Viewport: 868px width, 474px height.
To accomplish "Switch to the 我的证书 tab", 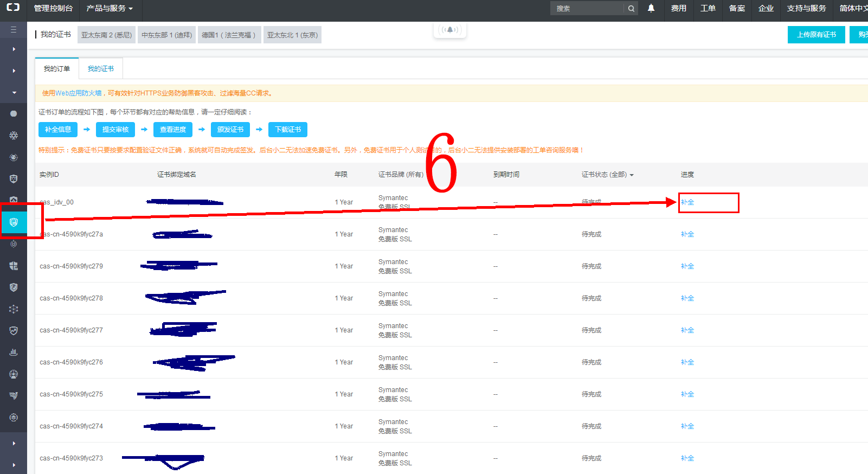I will [101, 69].
